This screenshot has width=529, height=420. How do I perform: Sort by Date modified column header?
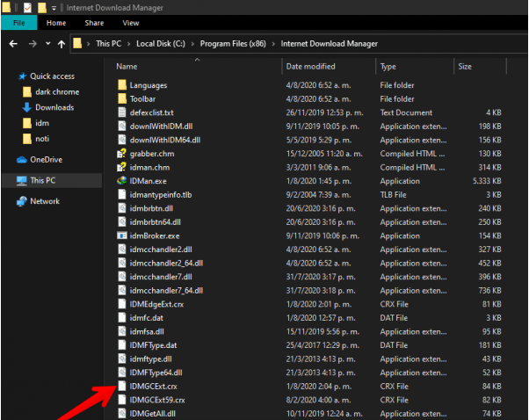pyautogui.click(x=310, y=67)
